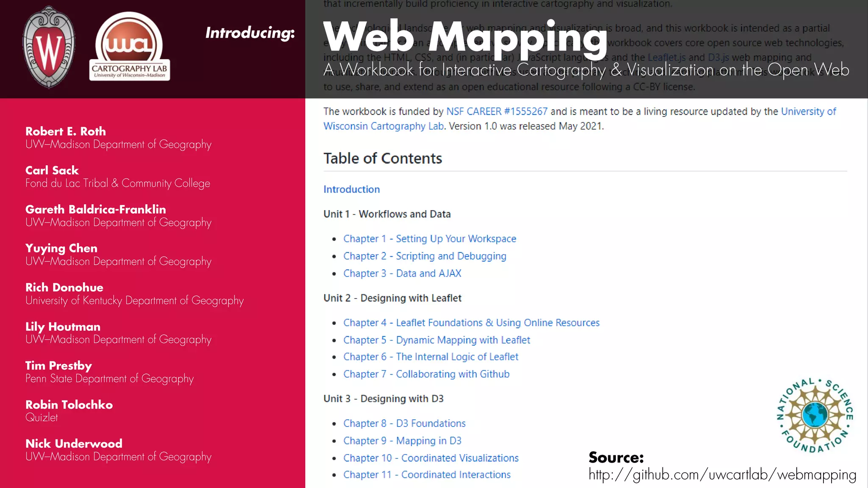Open Chapter 1 - Setting Up Your Workspace
Screen dimensions: 868x488
(429, 239)
